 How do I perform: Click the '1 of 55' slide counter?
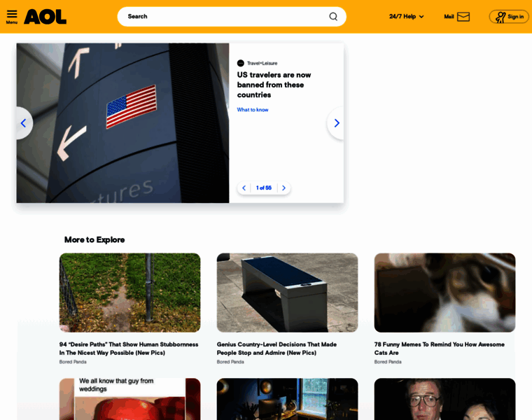click(264, 188)
